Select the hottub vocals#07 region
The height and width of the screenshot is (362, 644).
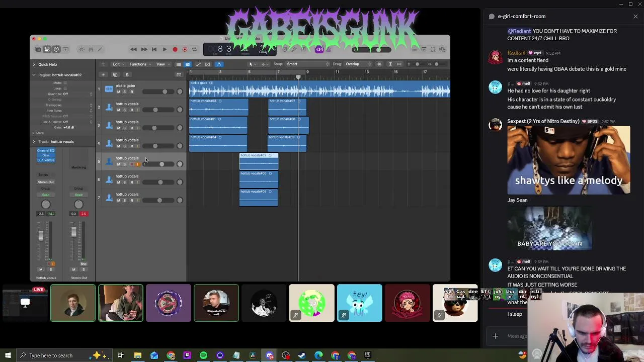tap(288, 107)
